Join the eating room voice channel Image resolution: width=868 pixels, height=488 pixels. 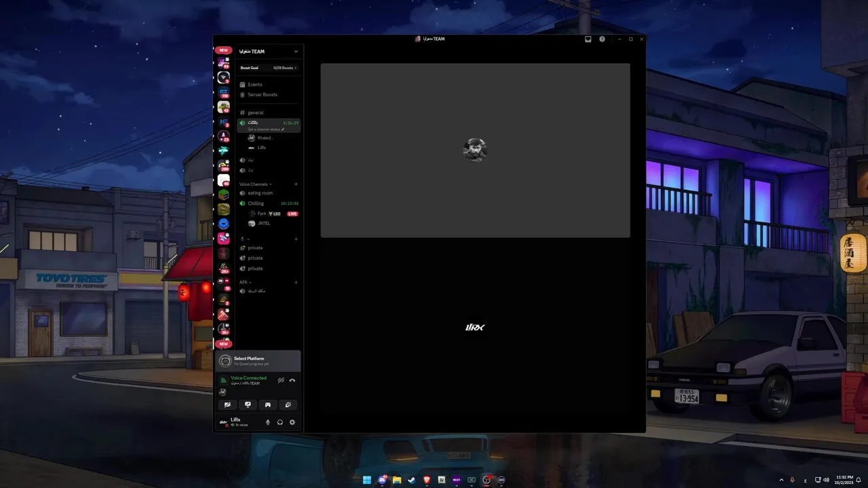[x=260, y=193]
